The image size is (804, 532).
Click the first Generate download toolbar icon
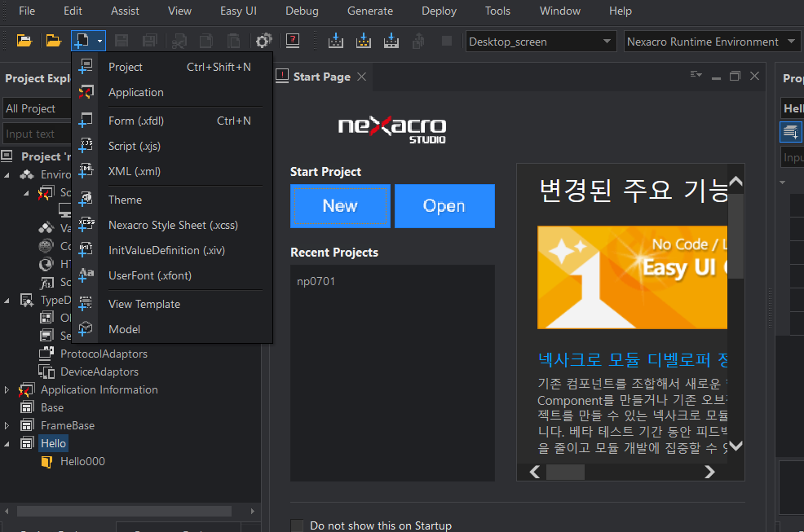[336, 41]
